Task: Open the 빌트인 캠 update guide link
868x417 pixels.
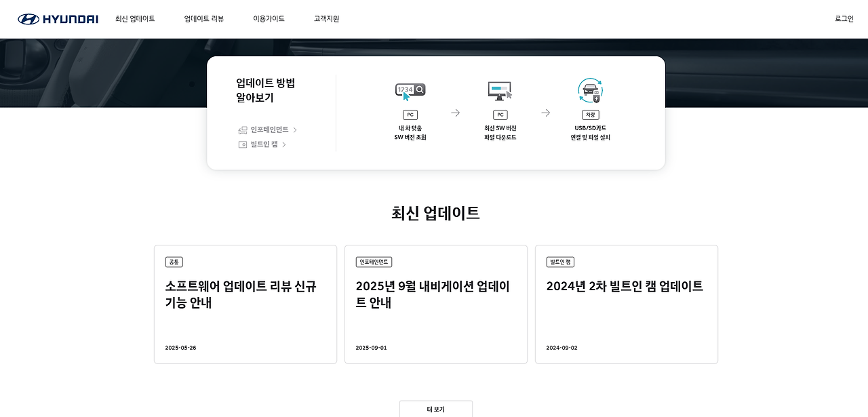Action: (x=264, y=144)
